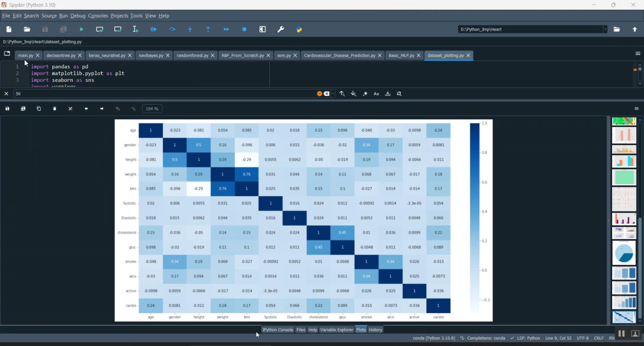Save the current plot as image
This screenshot has height=346, width=644.
pyautogui.click(x=7, y=109)
